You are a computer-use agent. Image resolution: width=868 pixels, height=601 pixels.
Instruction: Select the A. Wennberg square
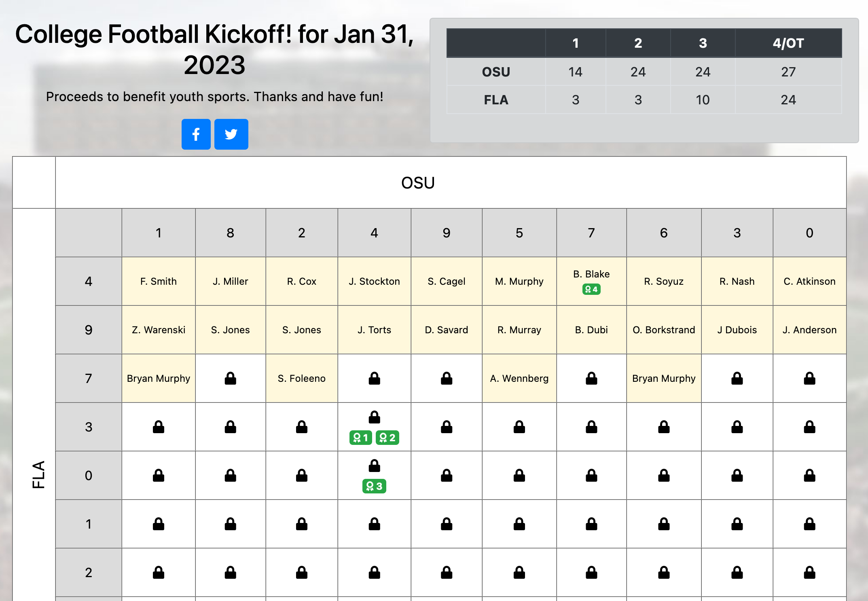tap(519, 379)
